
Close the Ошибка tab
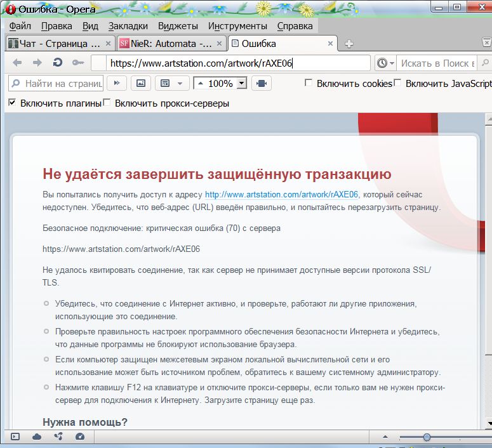pyautogui.click(x=330, y=43)
